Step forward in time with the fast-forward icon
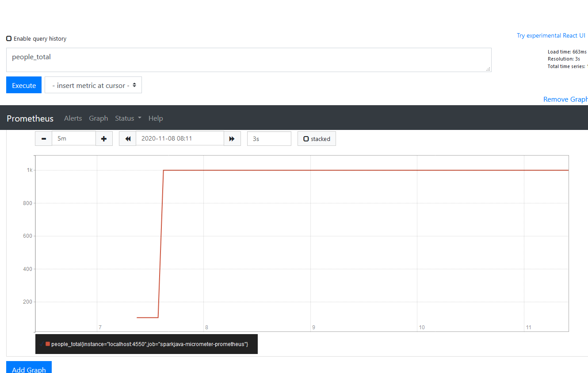This screenshot has width=588, height=373. 232,138
